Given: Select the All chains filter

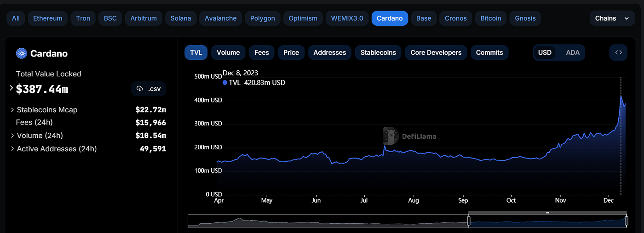Looking at the screenshot, I should click(16, 18).
